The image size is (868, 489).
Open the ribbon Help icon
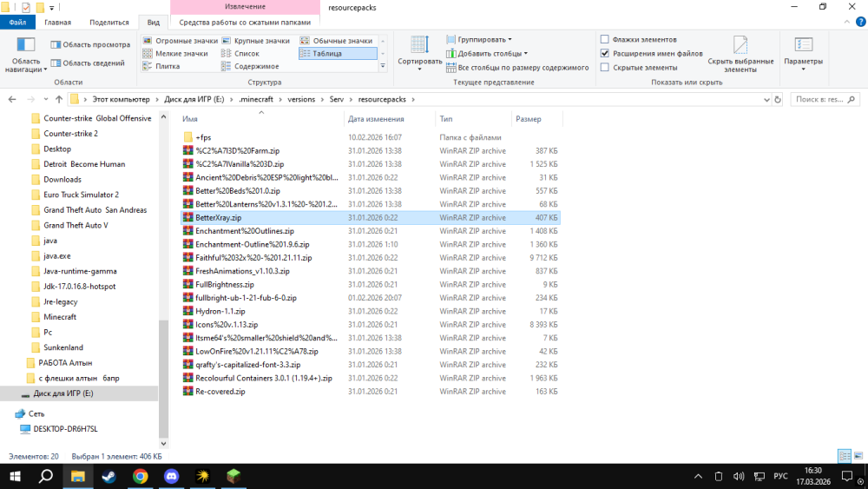click(x=861, y=23)
